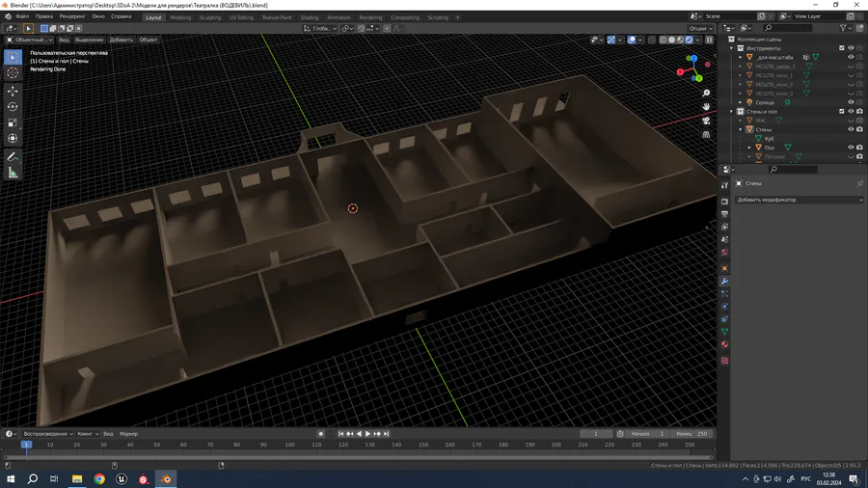Uncheck the Инструменты collection checkbox
The height and width of the screenshot is (488, 868).
point(841,48)
